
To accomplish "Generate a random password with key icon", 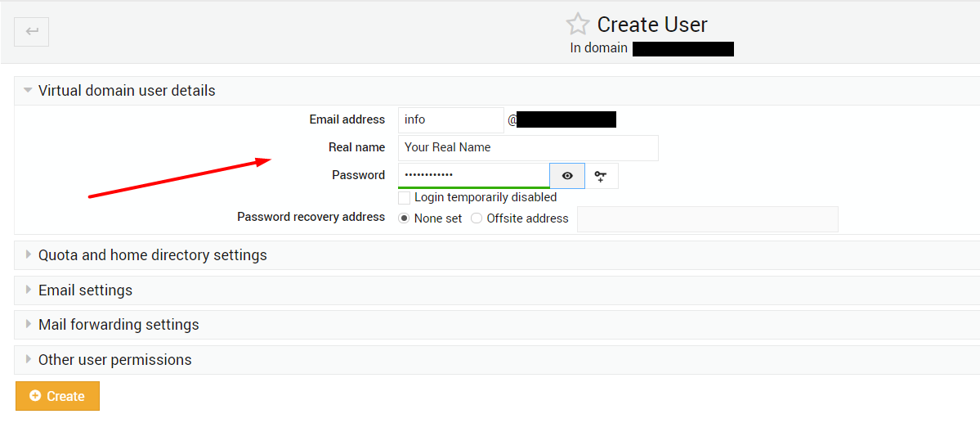I will [602, 176].
